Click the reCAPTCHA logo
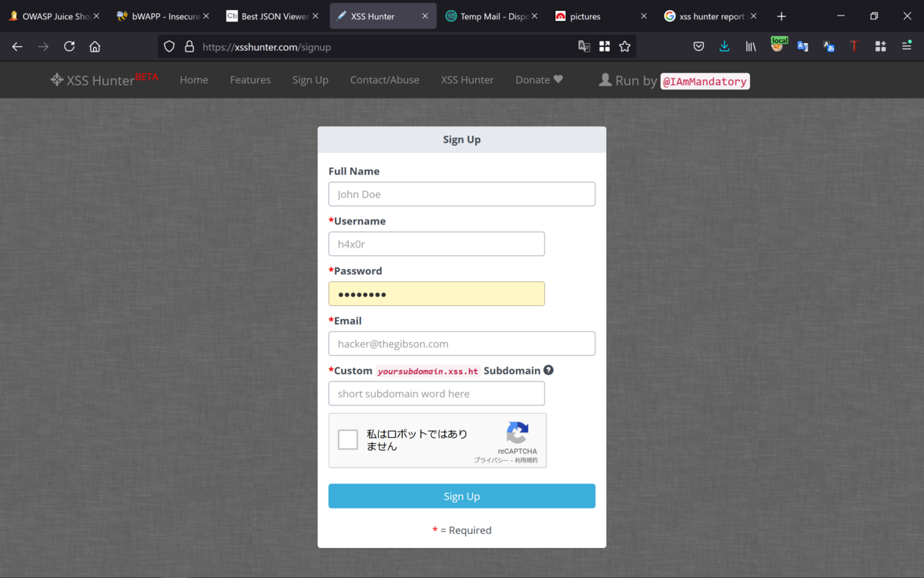This screenshot has height=578, width=924. tap(517, 433)
